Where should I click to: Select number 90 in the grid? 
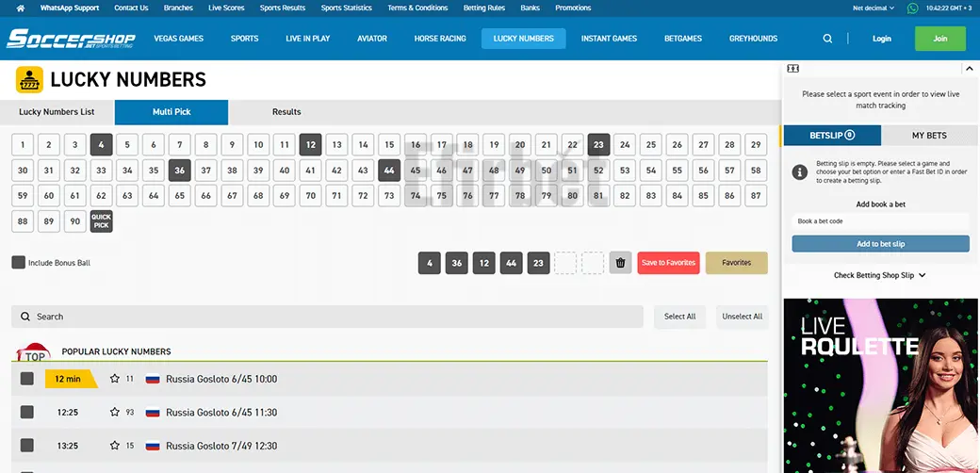[75, 221]
